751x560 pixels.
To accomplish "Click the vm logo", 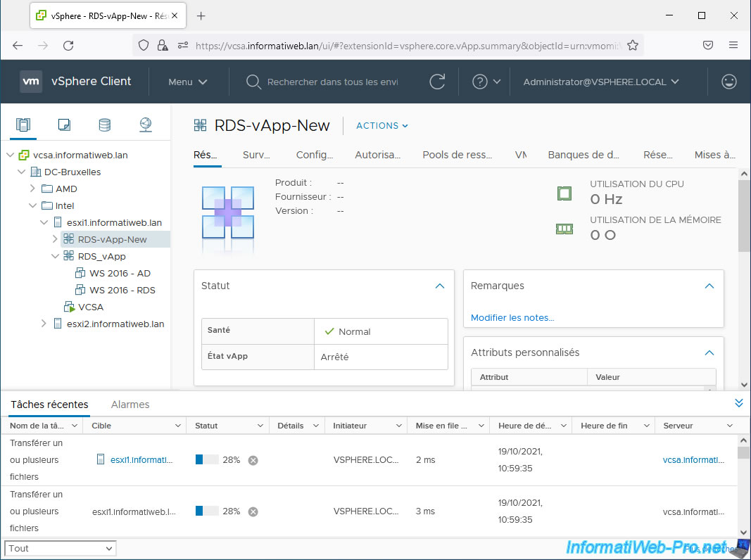I will (x=31, y=82).
